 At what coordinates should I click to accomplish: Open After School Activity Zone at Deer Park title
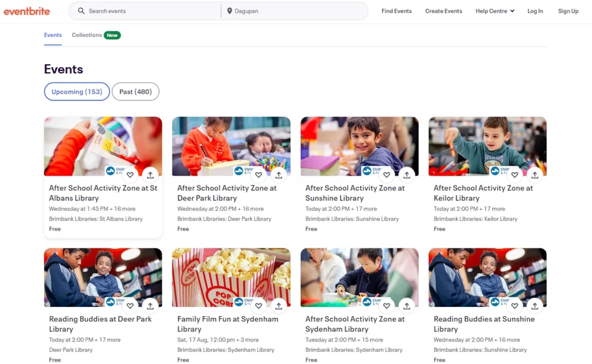click(x=227, y=193)
